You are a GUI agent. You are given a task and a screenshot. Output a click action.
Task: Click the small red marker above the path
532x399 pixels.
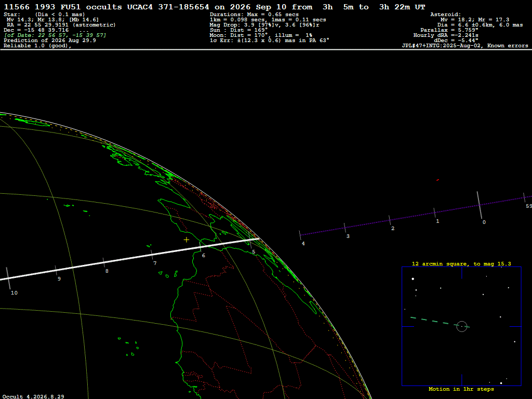pos(437,180)
